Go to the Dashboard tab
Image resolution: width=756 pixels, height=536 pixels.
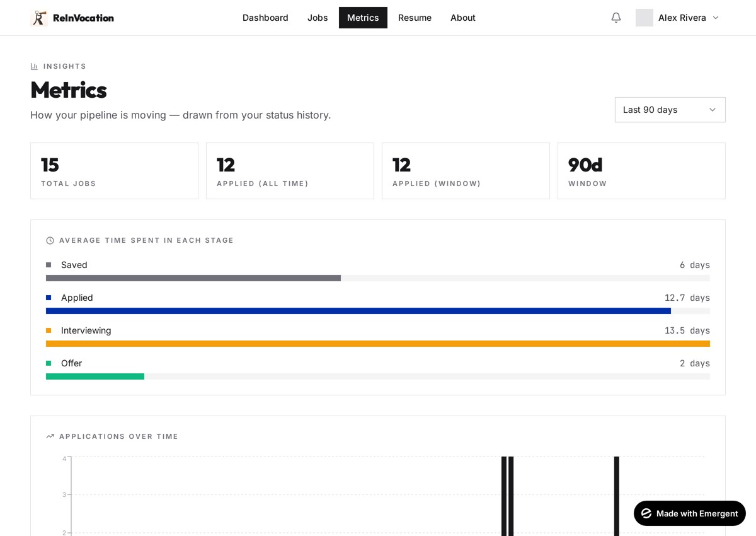[x=265, y=18]
